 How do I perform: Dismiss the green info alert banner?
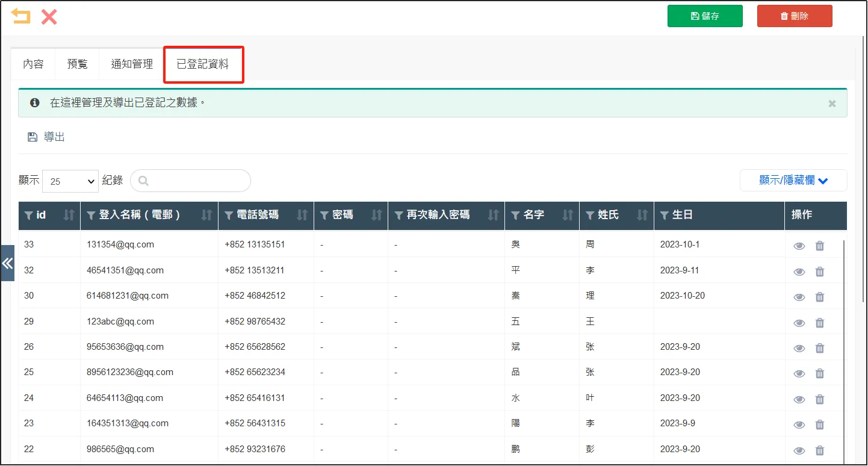pyautogui.click(x=832, y=104)
